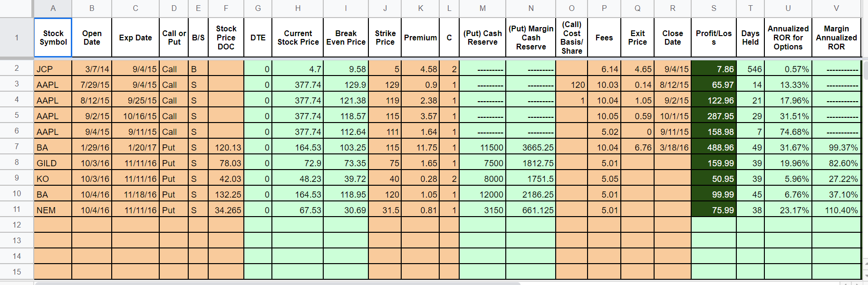868x285 pixels.
Task: Click the vertical scrollbar on right edge
Action: (x=865, y=70)
